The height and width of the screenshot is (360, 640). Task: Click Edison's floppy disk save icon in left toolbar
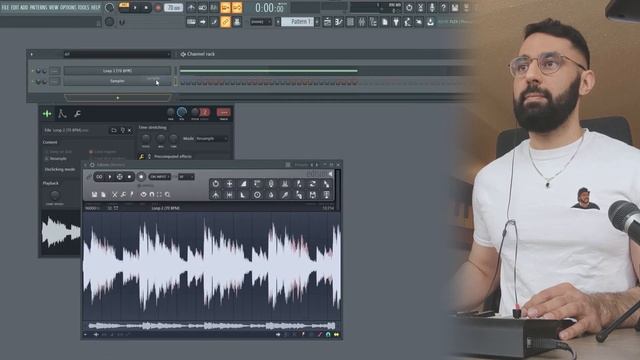94,195
